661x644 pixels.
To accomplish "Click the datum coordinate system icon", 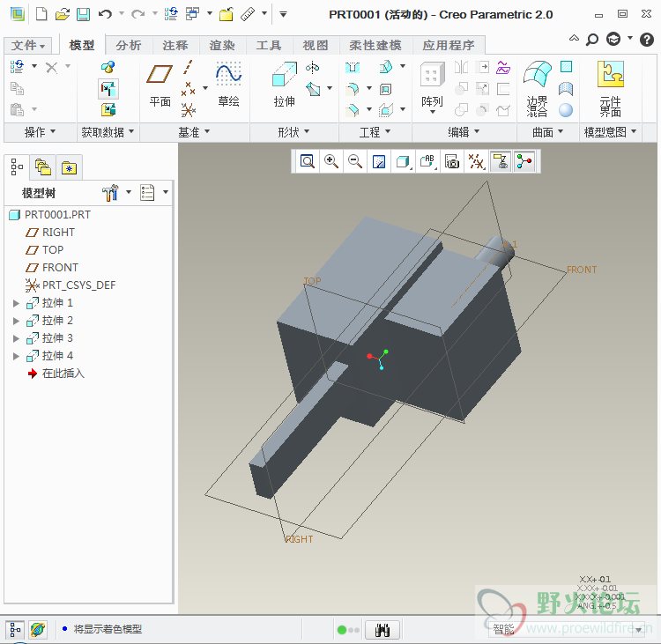I will [x=188, y=110].
